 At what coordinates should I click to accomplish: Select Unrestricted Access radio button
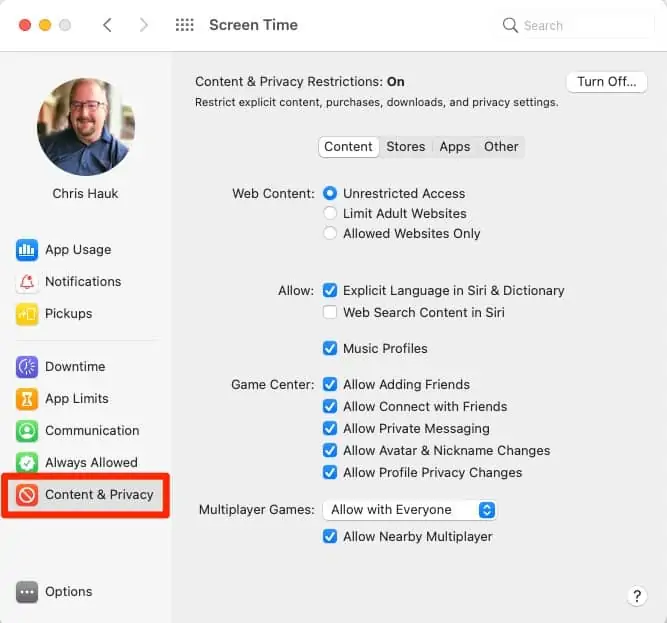[x=330, y=193]
